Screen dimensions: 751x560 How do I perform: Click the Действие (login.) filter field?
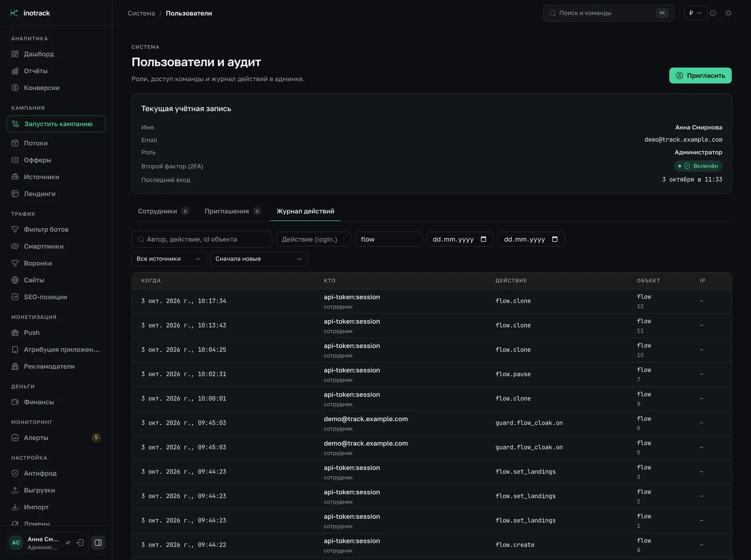tap(314, 239)
